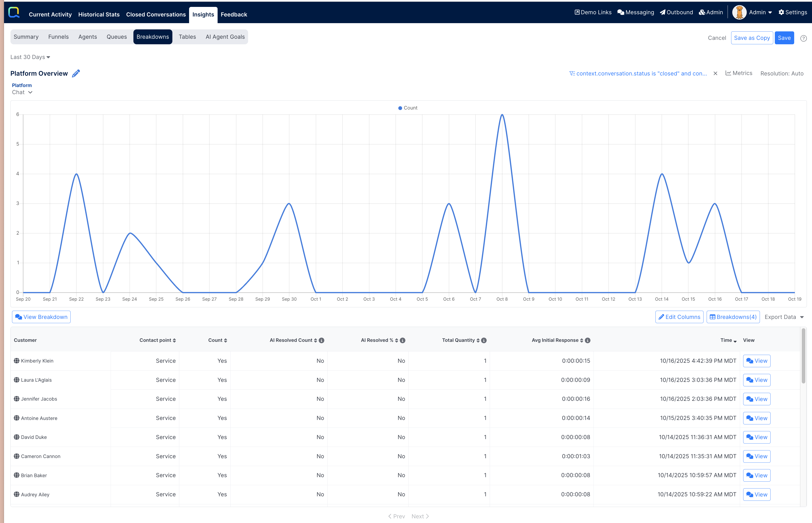
Task: Click the Admin user avatar image
Action: [x=739, y=12]
